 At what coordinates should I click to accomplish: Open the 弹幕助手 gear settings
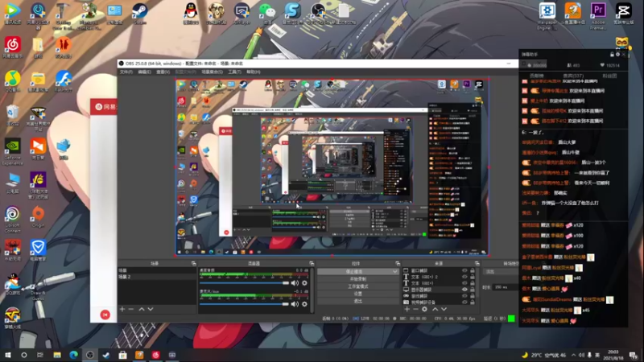click(x=617, y=54)
